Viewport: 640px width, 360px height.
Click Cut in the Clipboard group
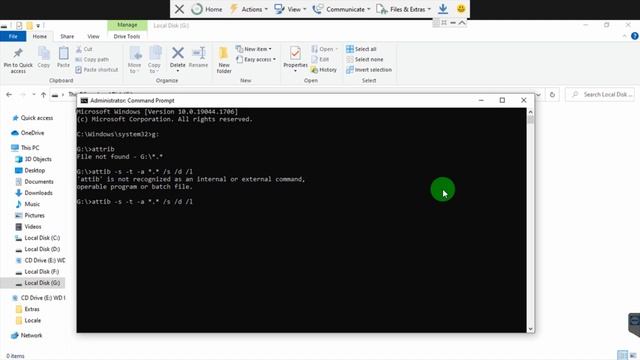84,49
